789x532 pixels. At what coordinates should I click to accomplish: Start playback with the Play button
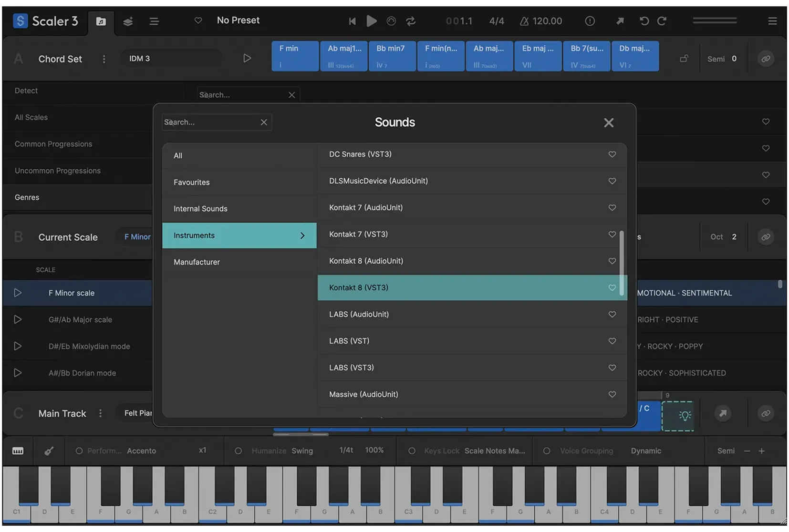coord(372,21)
